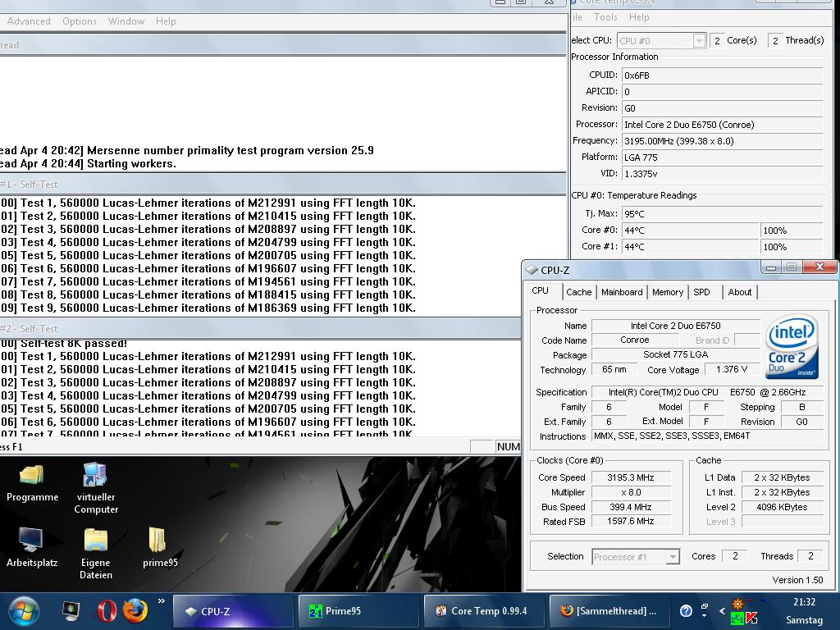The width and height of the screenshot is (840, 630).
Task: Switch to Core Temp 0.99.4 taskbar button
Action: pos(484,610)
